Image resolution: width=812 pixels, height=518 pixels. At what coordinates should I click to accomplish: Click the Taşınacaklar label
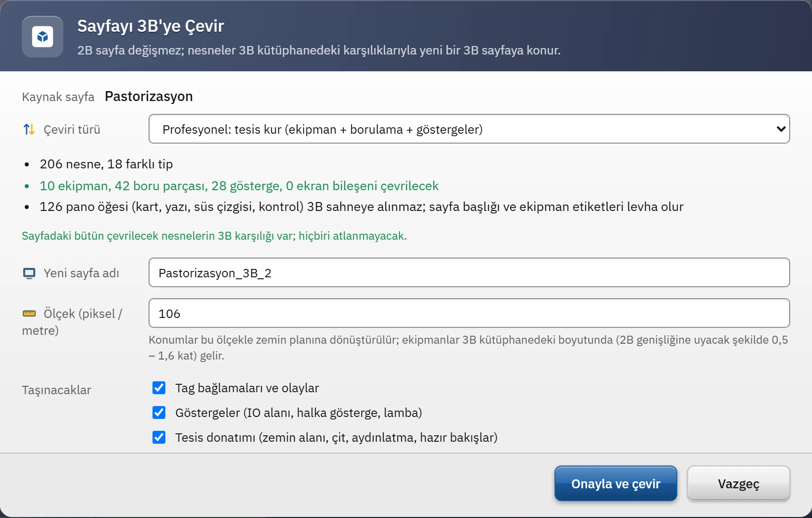pos(56,390)
